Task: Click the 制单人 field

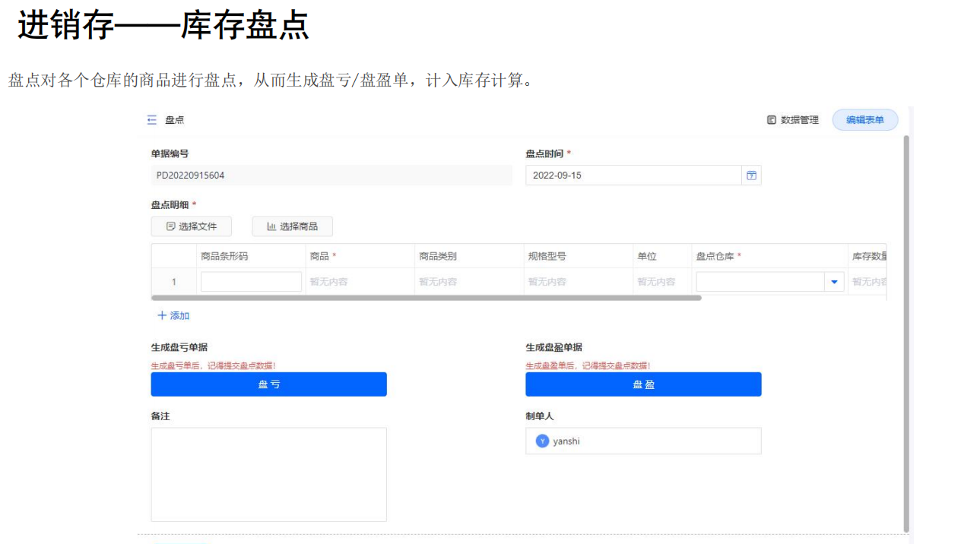Action: point(642,441)
